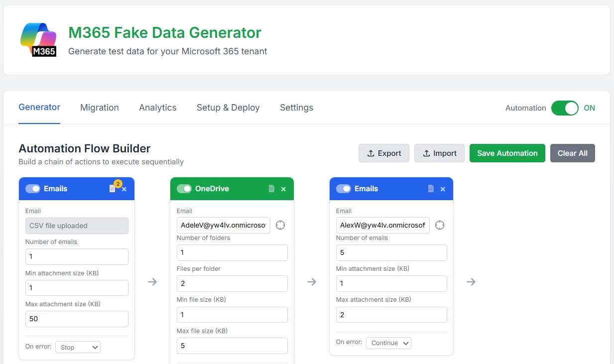This screenshot has width=614, height=364.
Task: Remove the OneDrive card with X
Action: pos(283,189)
